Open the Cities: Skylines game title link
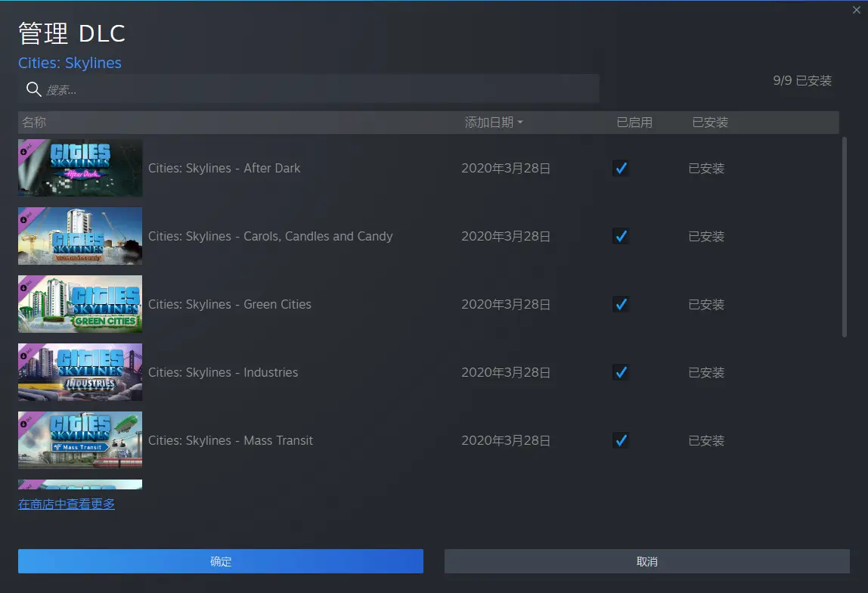Image resolution: width=868 pixels, height=593 pixels. [70, 63]
